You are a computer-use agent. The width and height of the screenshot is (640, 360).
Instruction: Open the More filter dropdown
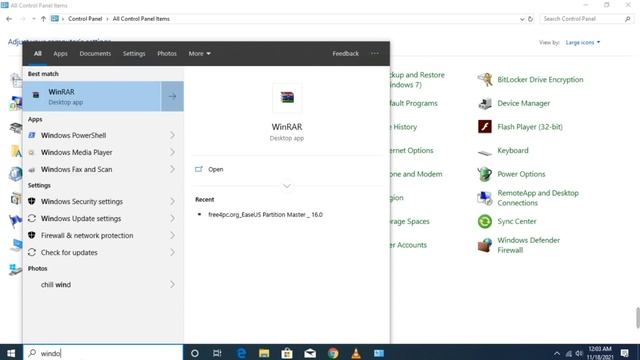tap(200, 53)
